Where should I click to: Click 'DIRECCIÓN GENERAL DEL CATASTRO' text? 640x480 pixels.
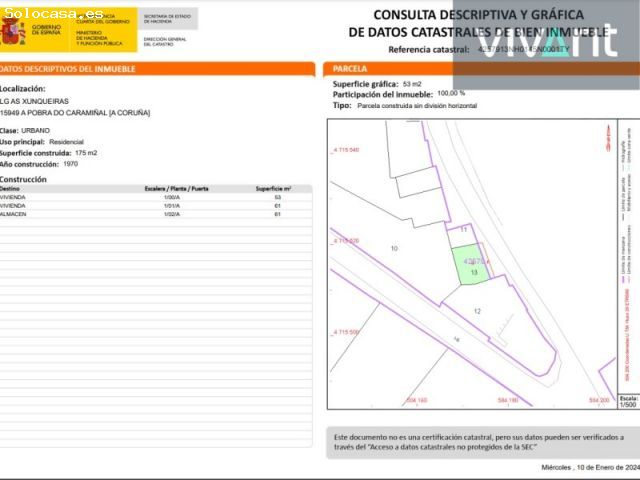pyautogui.click(x=164, y=42)
